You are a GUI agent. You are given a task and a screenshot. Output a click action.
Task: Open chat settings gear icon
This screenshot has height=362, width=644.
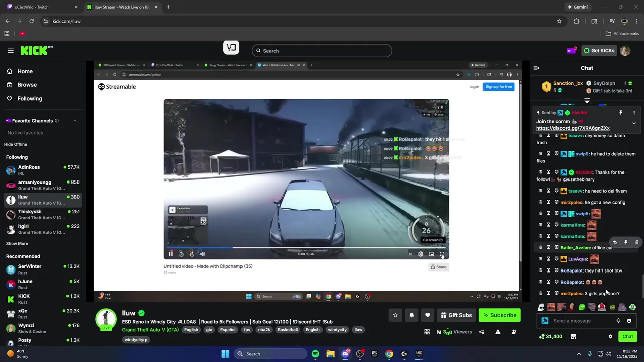pyautogui.click(x=610, y=337)
